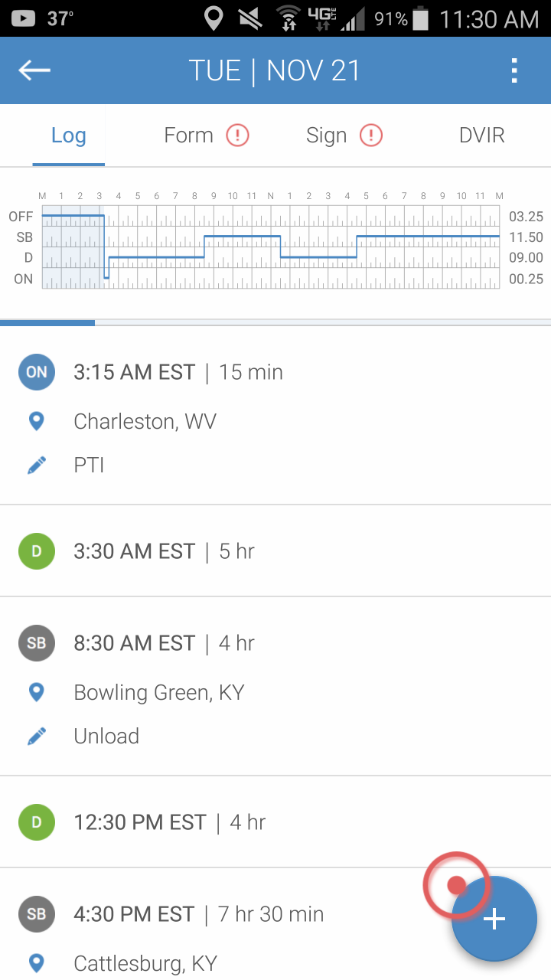Screen dimensions: 551x980
Task: Tap the green D badge at 3:30 AM
Action: (37, 551)
